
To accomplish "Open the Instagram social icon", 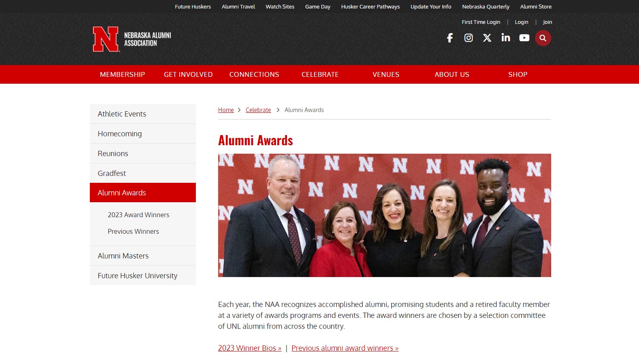I will pos(468,38).
